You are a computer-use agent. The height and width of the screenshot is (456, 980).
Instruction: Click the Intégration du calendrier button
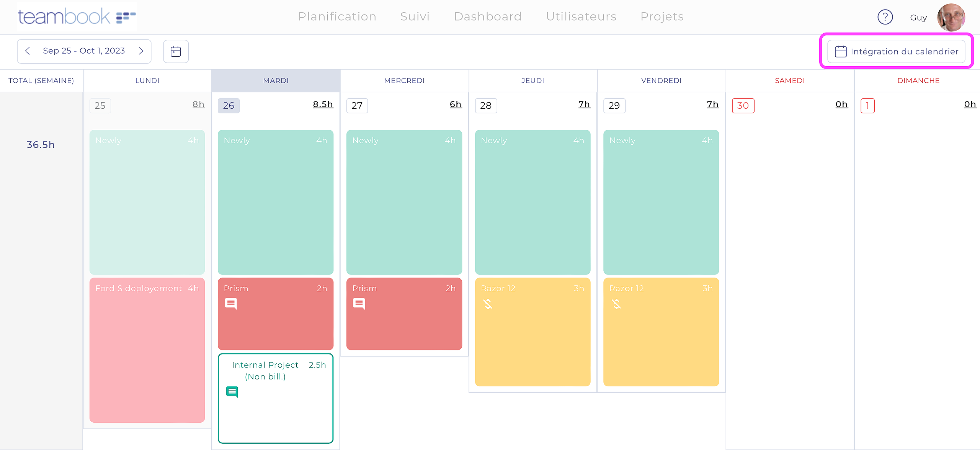[x=896, y=51]
